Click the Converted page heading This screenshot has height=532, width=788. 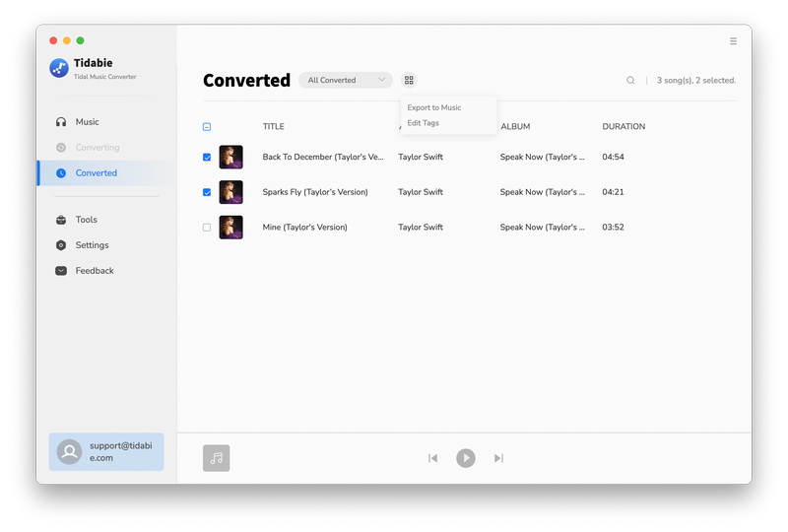coord(247,81)
